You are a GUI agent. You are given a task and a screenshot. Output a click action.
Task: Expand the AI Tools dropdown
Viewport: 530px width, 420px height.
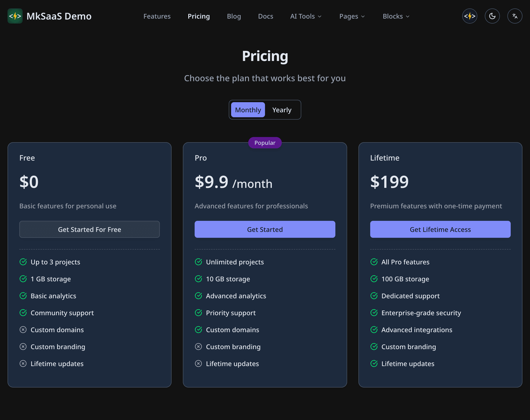click(x=306, y=16)
